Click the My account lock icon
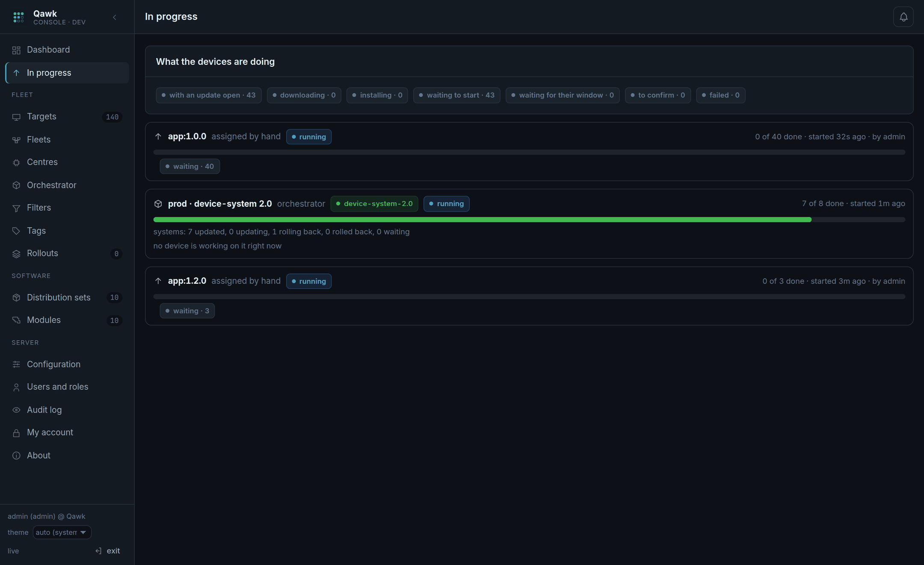Viewport: 924px width, 565px height. click(16, 433)
